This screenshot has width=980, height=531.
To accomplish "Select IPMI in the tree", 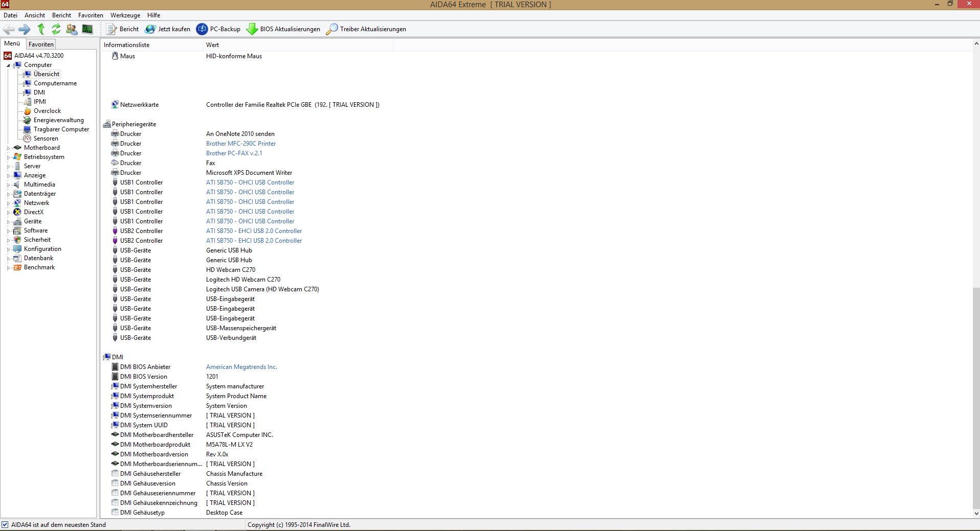I will point(40,102).
